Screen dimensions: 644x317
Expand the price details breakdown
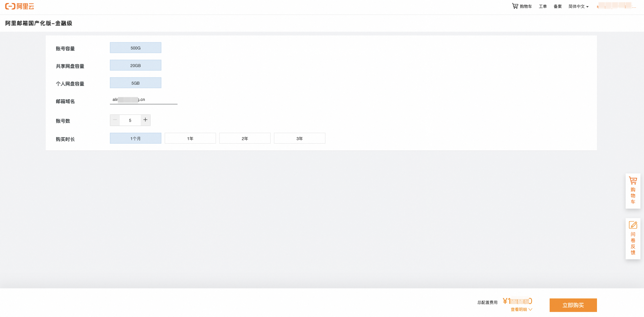tap(521, 310)
